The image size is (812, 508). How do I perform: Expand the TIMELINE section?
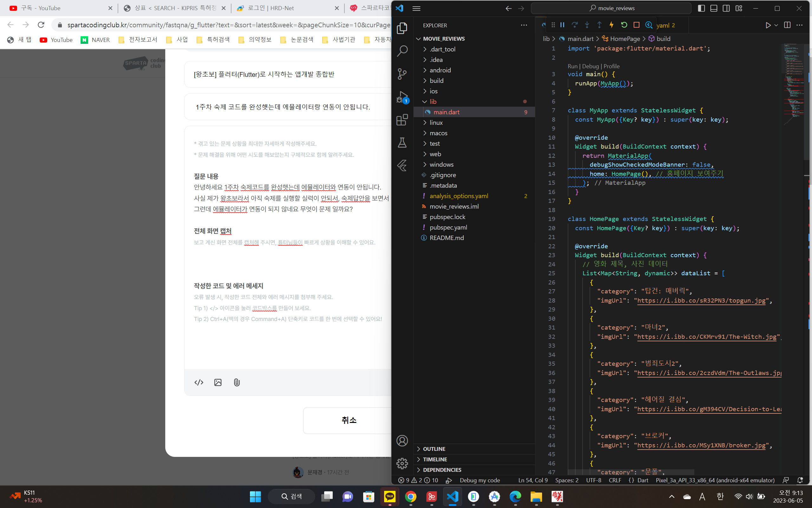[x=474, y=459]
